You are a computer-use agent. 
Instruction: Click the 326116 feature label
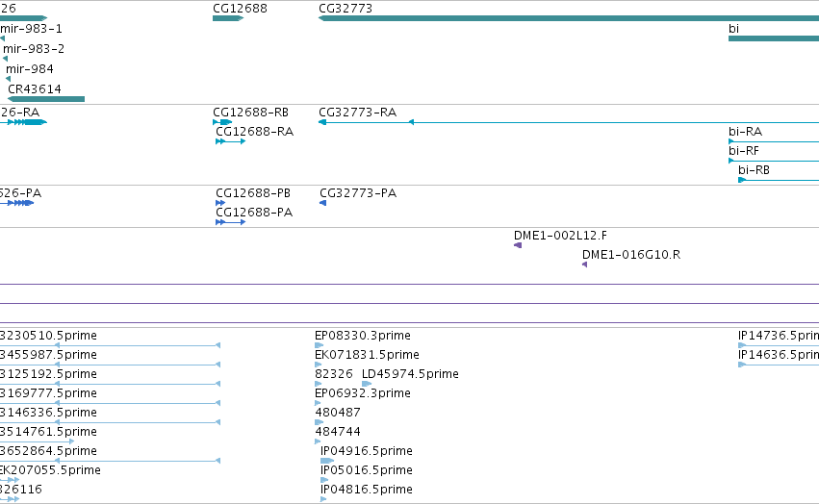click(21, 490)
